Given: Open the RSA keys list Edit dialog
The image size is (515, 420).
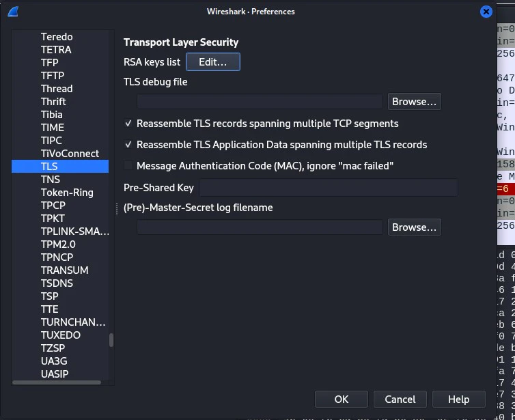Looking at the screenshot, I should (213, 61).
